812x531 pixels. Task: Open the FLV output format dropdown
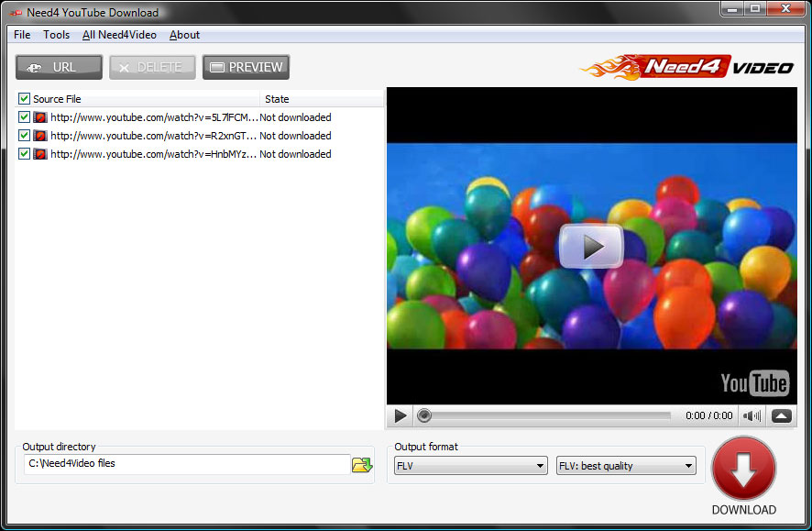point(470,466)
